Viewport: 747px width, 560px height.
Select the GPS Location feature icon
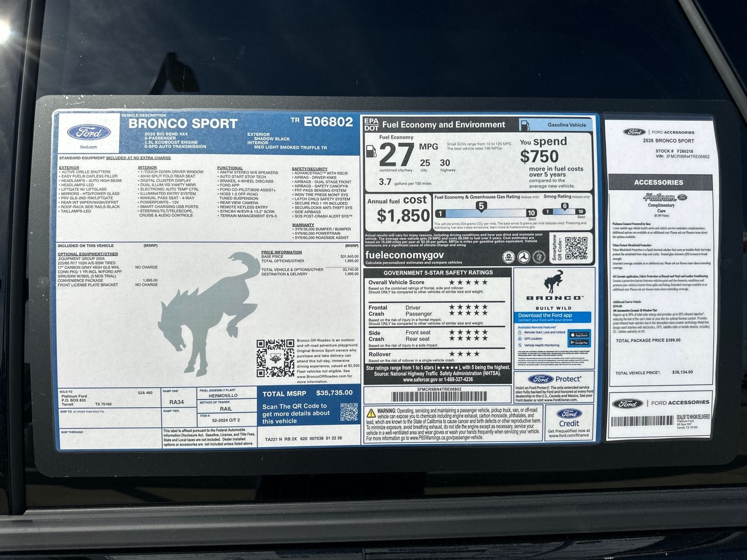[520, 338]
